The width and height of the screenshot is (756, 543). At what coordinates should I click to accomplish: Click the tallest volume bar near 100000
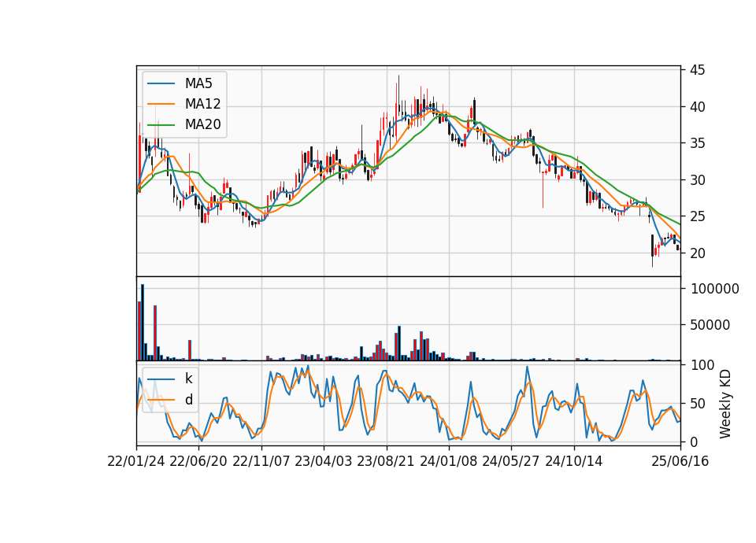coord(143,323)
